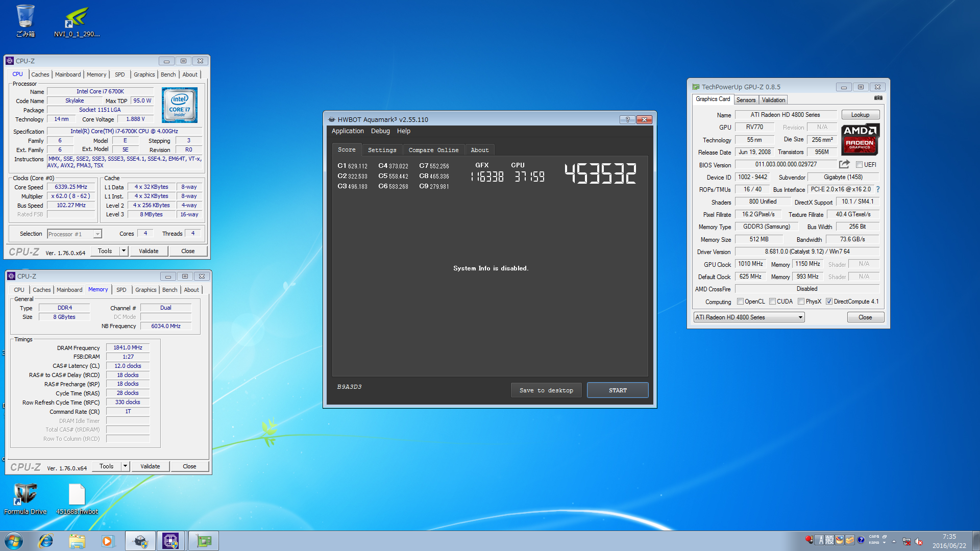Screen dimensions: 980x551
Task: Click Close button in GPU-Z
Action: [x=865, y=317]
